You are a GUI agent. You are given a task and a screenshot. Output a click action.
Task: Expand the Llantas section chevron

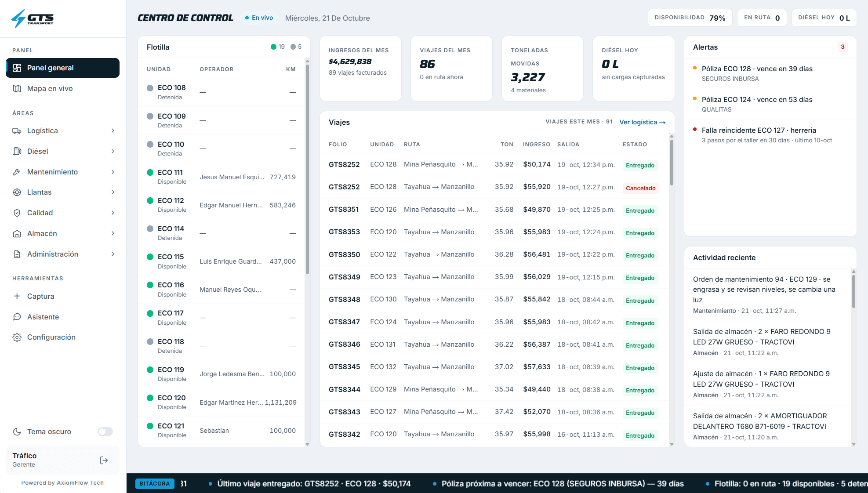113,192
